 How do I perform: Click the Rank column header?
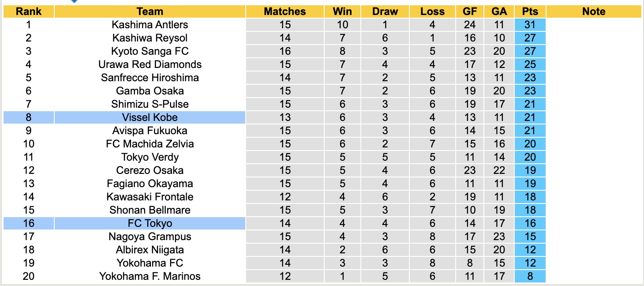click(29, 11)
